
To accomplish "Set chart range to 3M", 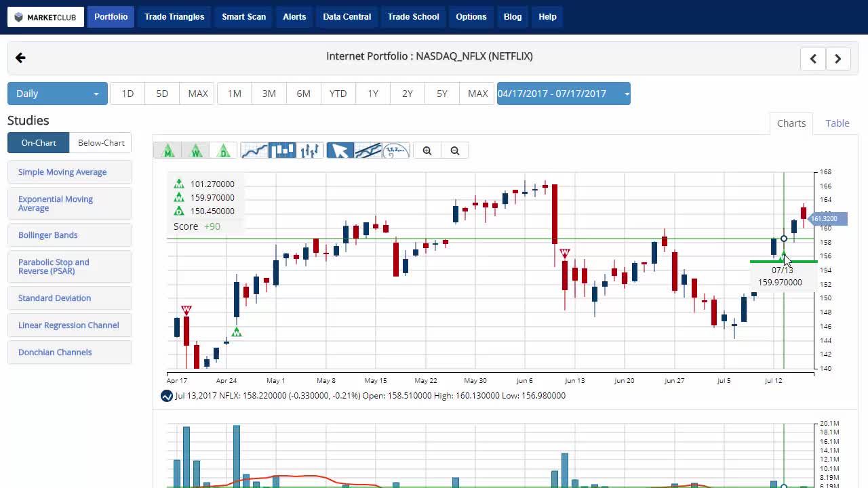I will (x=269, y=94).
